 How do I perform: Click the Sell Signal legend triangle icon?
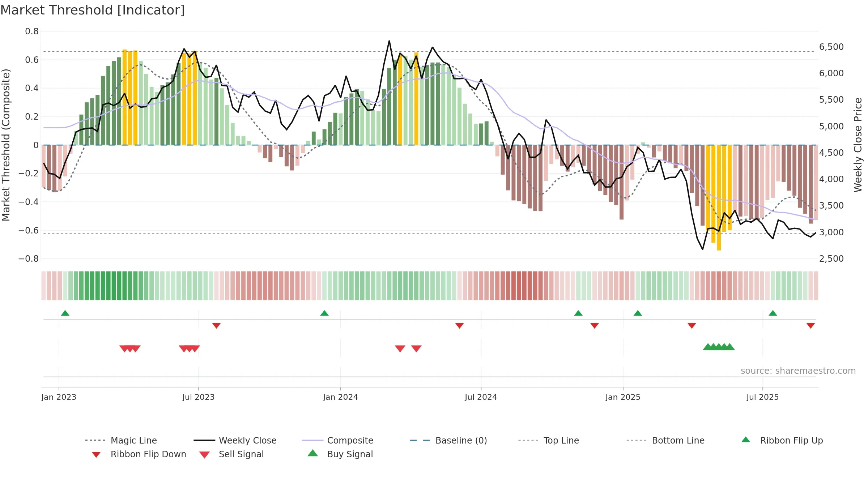(x=204, y=455)
